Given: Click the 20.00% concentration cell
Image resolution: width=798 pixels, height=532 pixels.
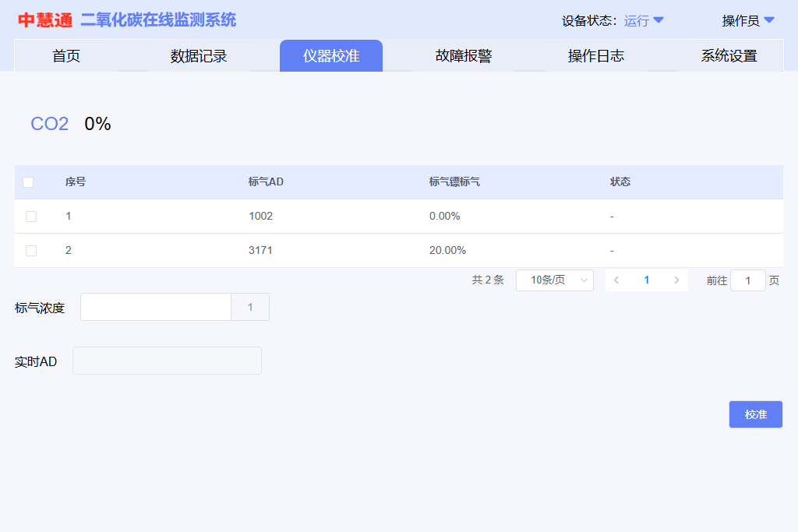Looking at the screenshot, I should click(447, 250).
